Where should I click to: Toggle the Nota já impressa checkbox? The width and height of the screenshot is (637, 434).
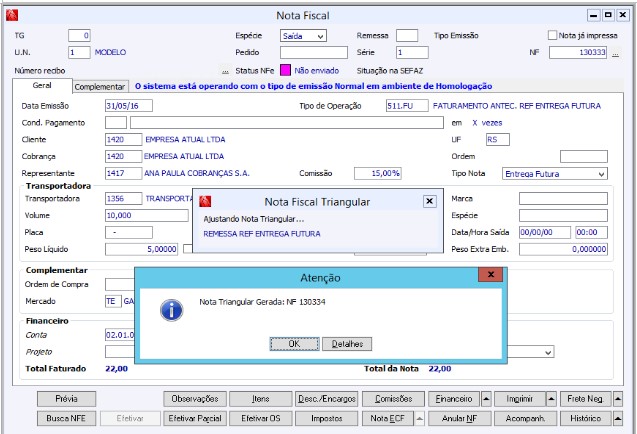coord(552,35)
